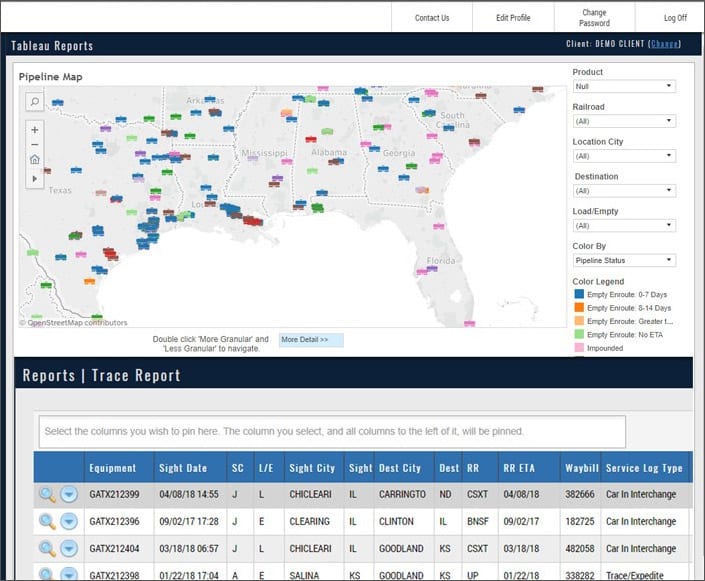Click the Empty Enroute: 0-7 Days blue swatch
The height and width of the screenshot is (581, 705).
coord(578,294)
